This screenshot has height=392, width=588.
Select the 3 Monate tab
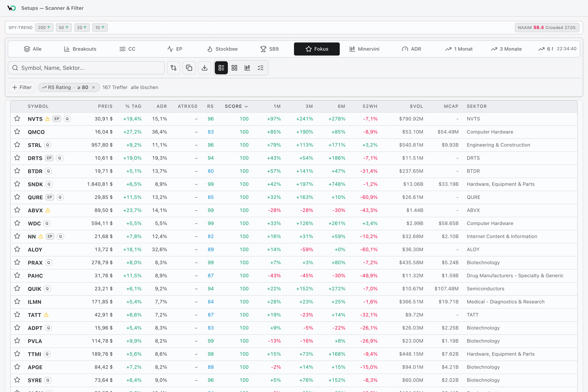pos(507,49)
